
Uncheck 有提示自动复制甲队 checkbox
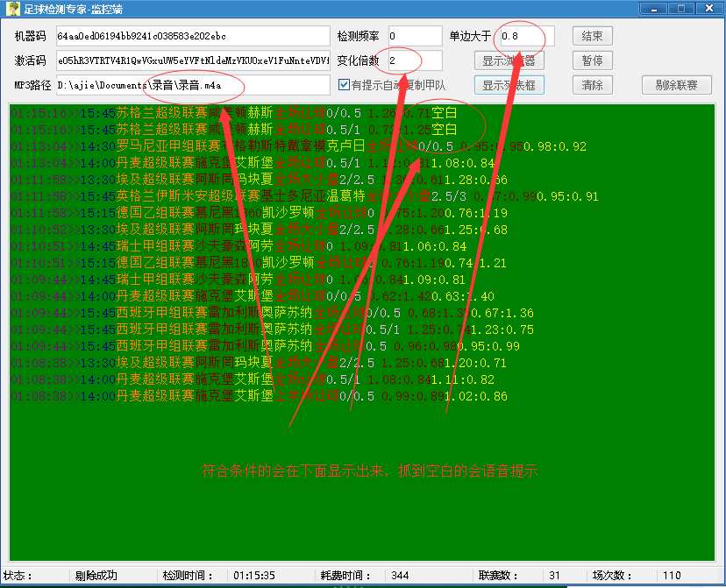coord(345,84)
